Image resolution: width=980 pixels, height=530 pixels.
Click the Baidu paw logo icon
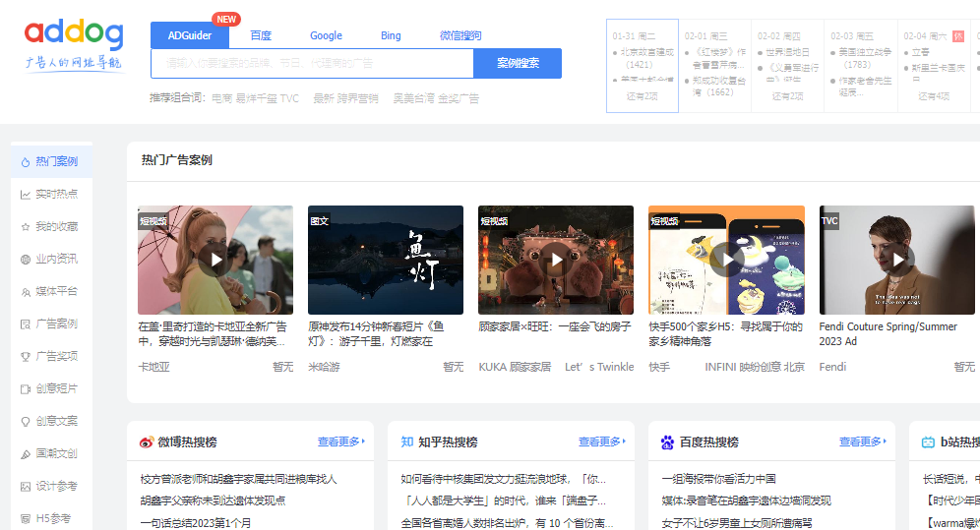[x=667, y=442]
